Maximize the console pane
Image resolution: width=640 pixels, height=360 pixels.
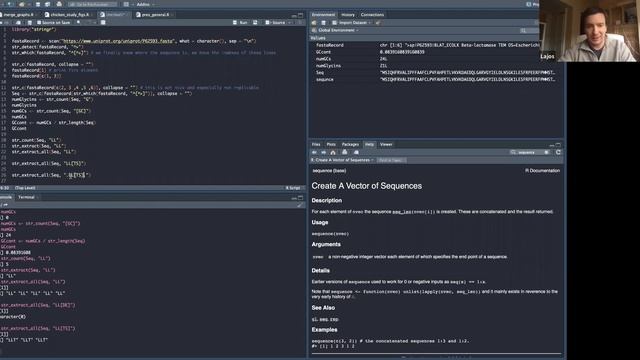tap(300, 198)
